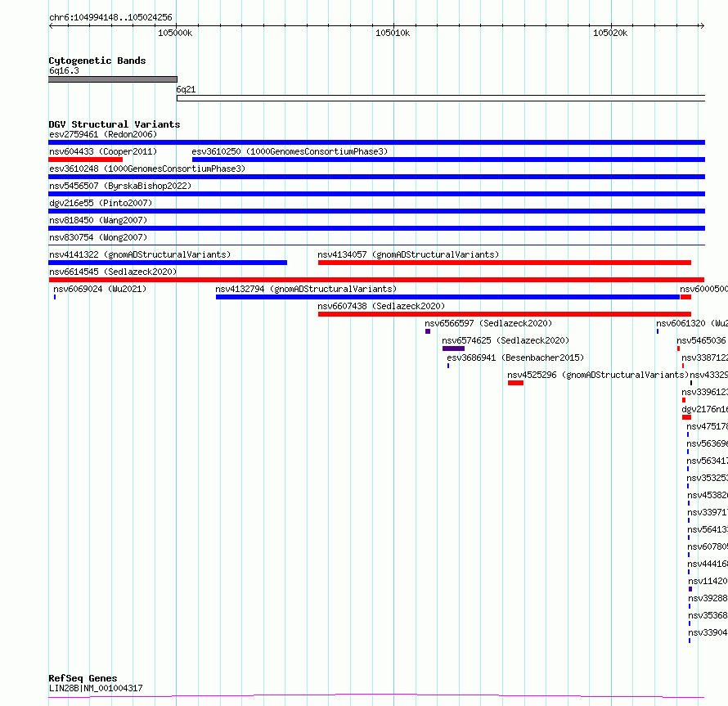Viewport: 728px width, 706px height.
Task: Click the nsv6574625 (Sedlazeck2020) purple bar
Action: pos(454,349)
